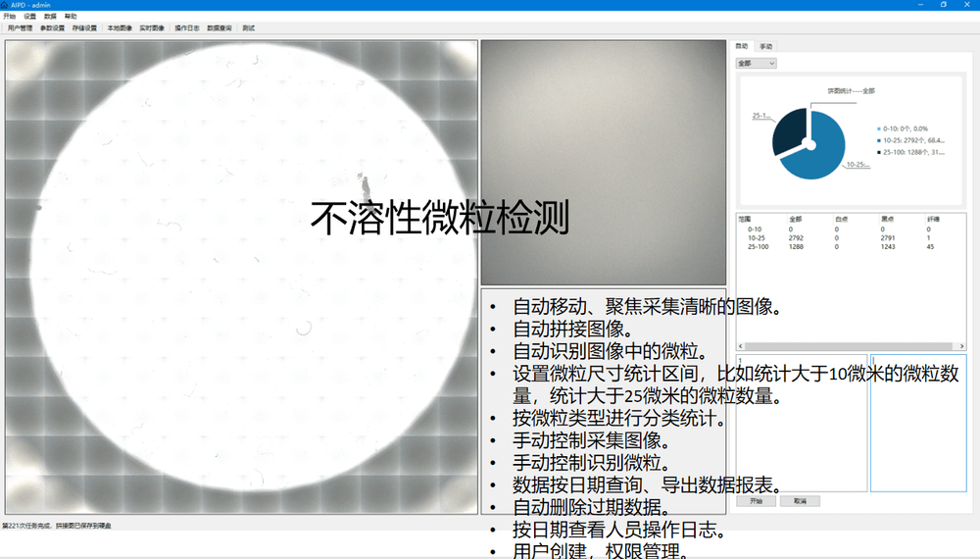
Task: Open the 开始 menu
Action: [x=10, y=17]
